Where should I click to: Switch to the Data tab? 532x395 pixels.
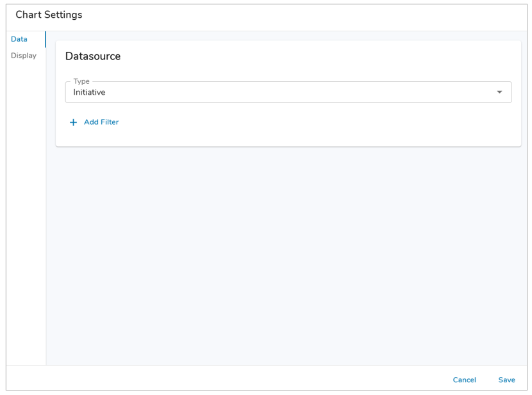(x=19, y=39)
